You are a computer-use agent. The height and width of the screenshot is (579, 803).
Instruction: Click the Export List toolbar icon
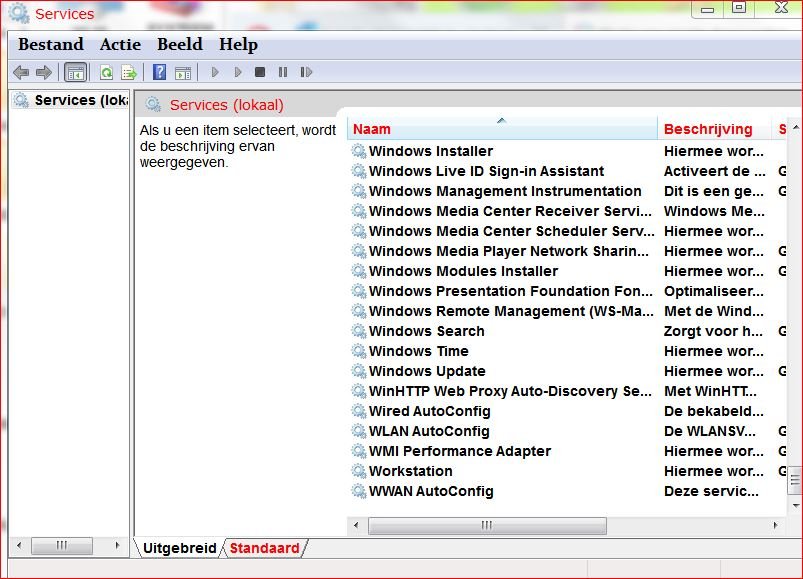(x=129, y=72)
